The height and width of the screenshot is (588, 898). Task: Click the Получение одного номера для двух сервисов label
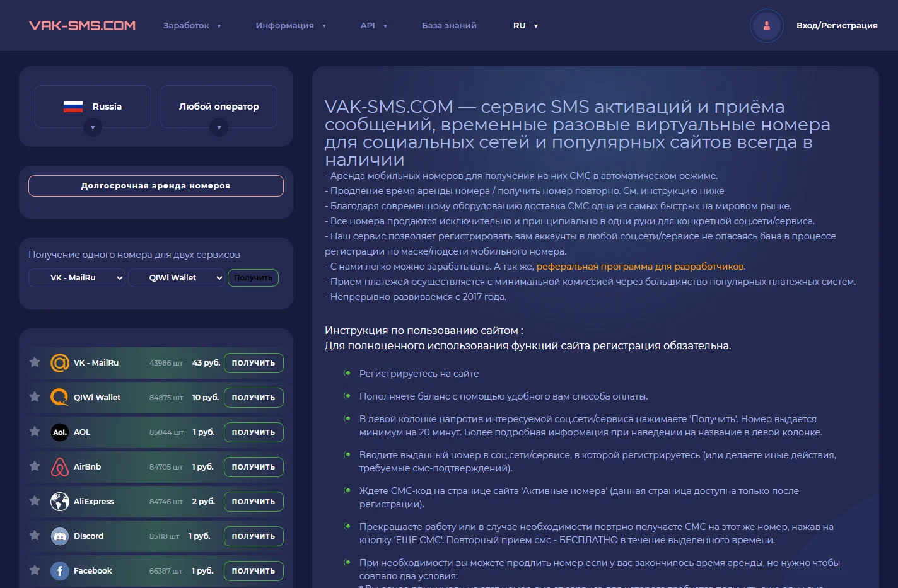[134, 255]
